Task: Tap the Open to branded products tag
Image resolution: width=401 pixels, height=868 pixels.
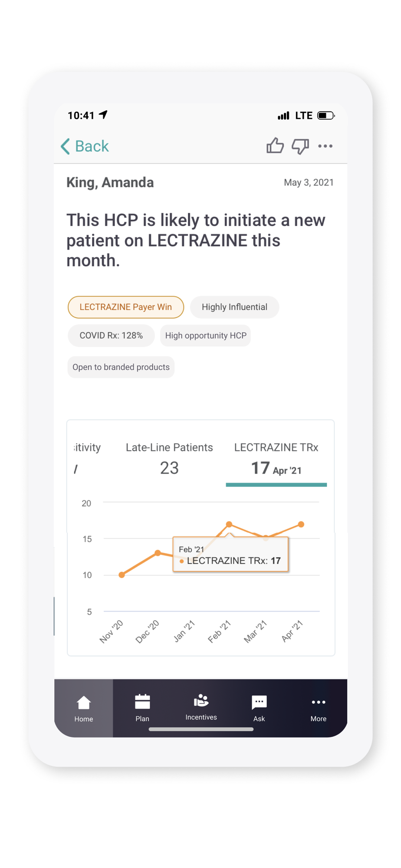Action: click(121, 367)
